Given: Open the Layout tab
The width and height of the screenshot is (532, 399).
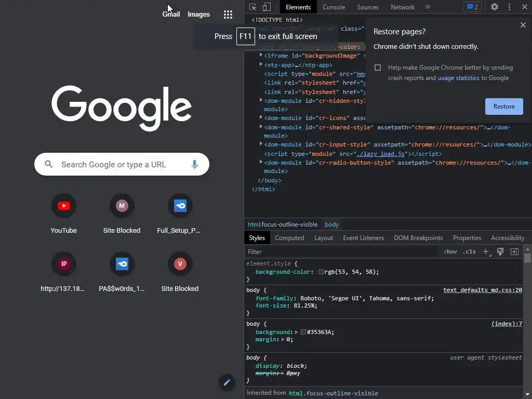Looking at the screenshot, I should coord(323,238).
